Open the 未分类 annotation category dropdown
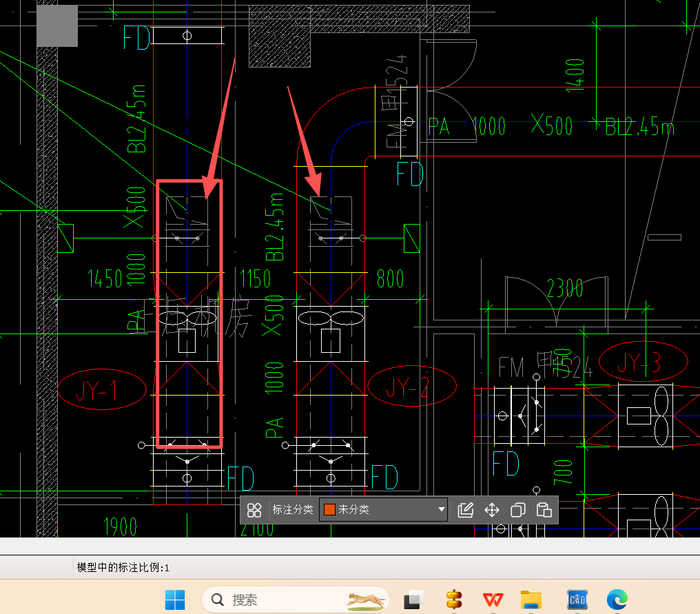This screenshot has width=700, height=614. pyautogui.click(x=384, y=509)
